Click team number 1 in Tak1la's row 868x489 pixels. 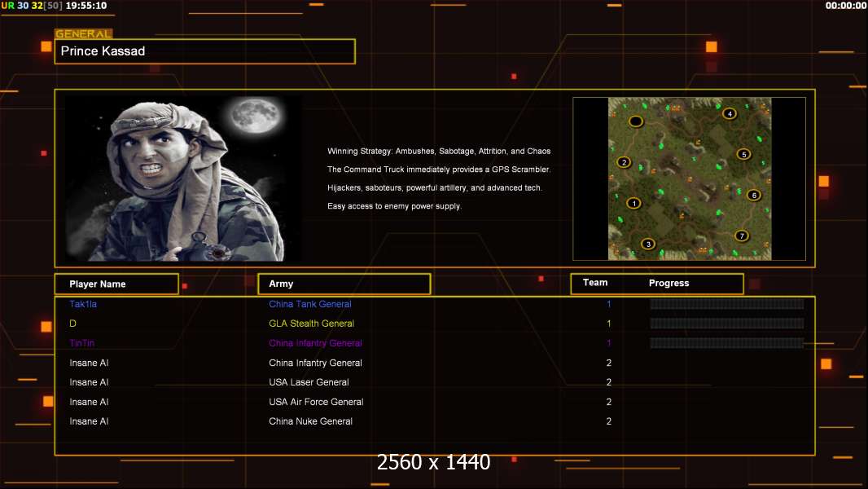pyautogui.click(x=609, y=304)
